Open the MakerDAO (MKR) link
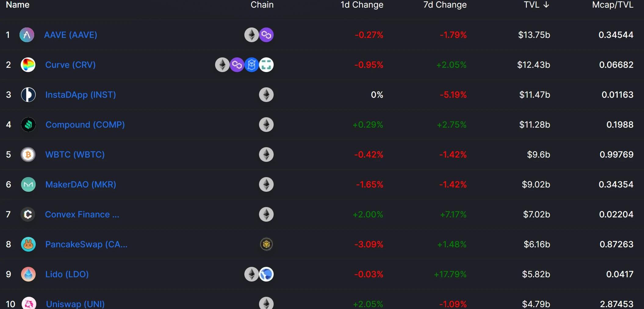Viewport: 644px width, 309px height. 81,184
